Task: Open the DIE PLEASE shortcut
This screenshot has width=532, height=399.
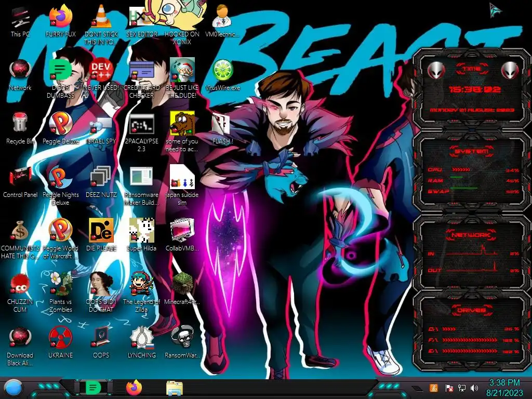Action: [x=101, y=230]
